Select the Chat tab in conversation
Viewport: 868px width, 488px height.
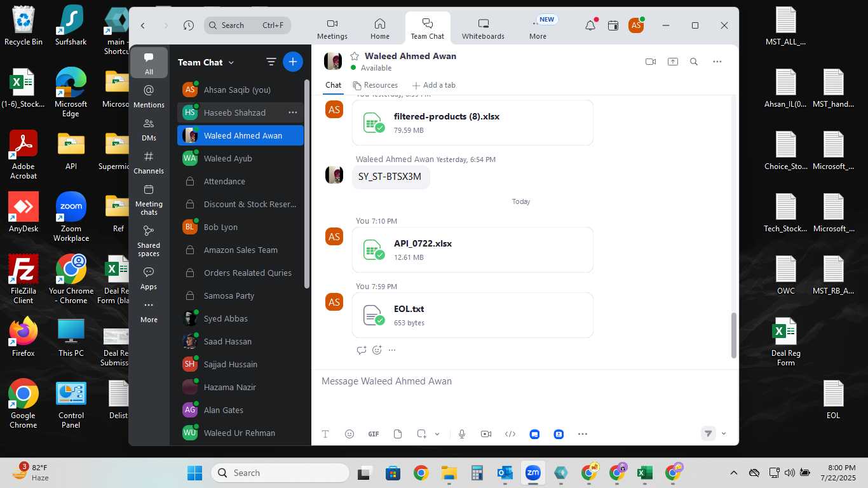click(334, 85)
